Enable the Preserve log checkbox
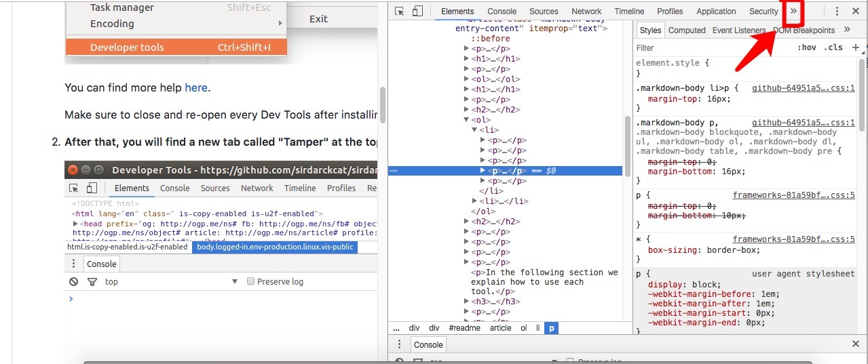868x364 pixels. tap(251, 281)
